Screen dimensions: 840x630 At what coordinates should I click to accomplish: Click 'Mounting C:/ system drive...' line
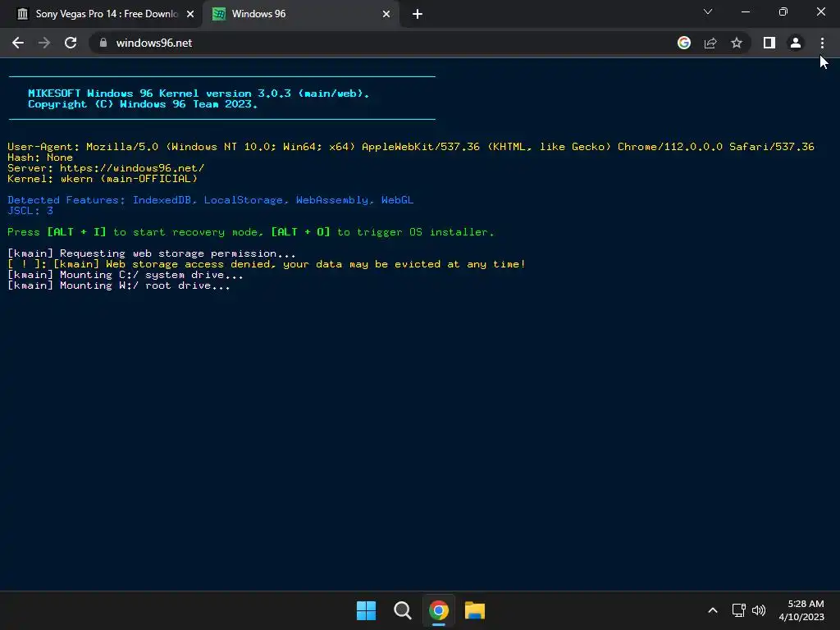click(126, 275)
